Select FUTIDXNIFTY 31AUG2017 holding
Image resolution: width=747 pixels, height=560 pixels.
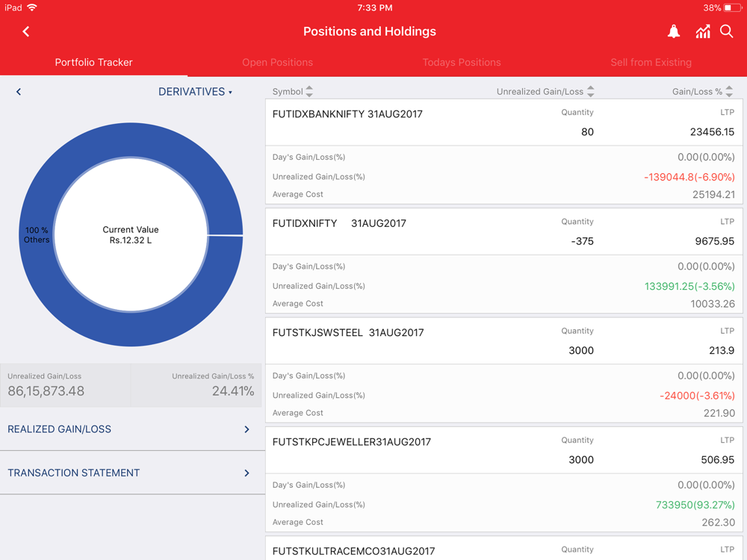503,261
